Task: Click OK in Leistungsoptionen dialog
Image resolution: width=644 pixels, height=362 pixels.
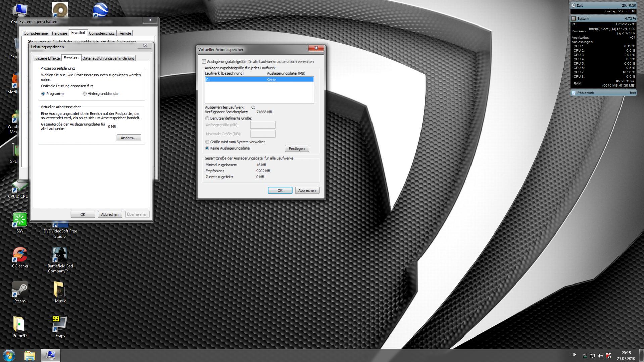Action: click(83, 215)
